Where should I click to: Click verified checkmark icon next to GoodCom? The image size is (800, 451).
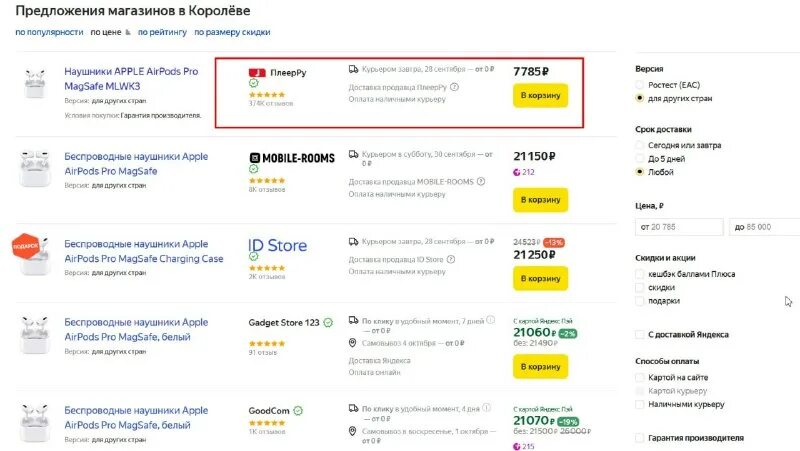click(x=297, y=410)
